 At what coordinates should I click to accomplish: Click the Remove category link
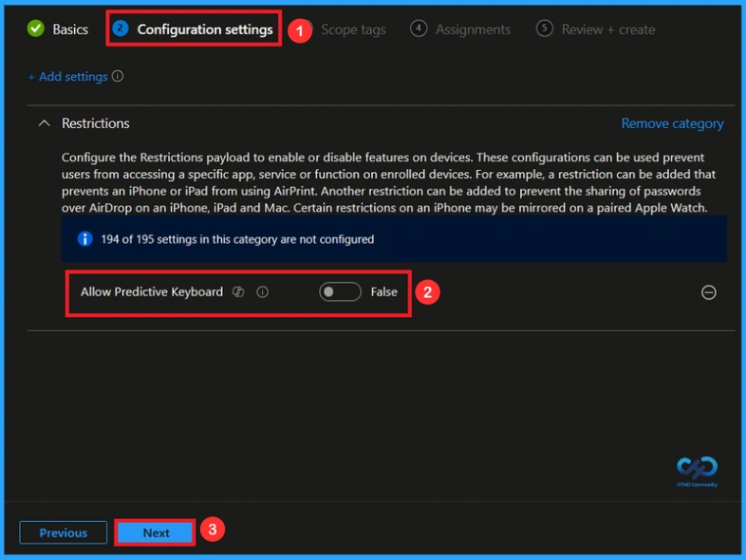[x=672, y=123]
